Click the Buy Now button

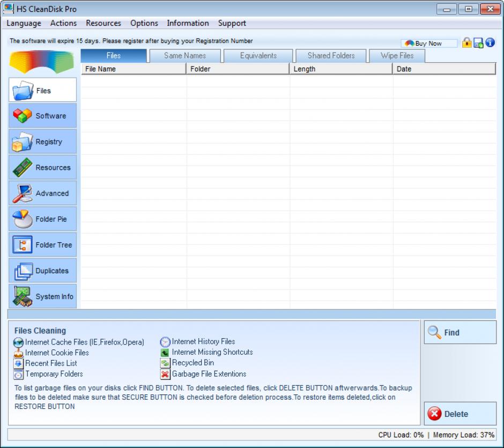(428, 43)
